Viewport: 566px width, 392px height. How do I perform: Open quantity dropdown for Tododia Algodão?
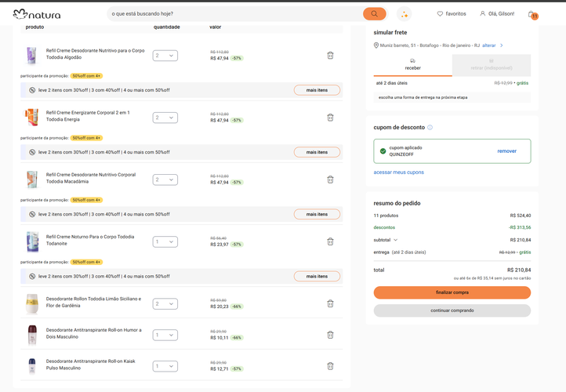(165, 56)
